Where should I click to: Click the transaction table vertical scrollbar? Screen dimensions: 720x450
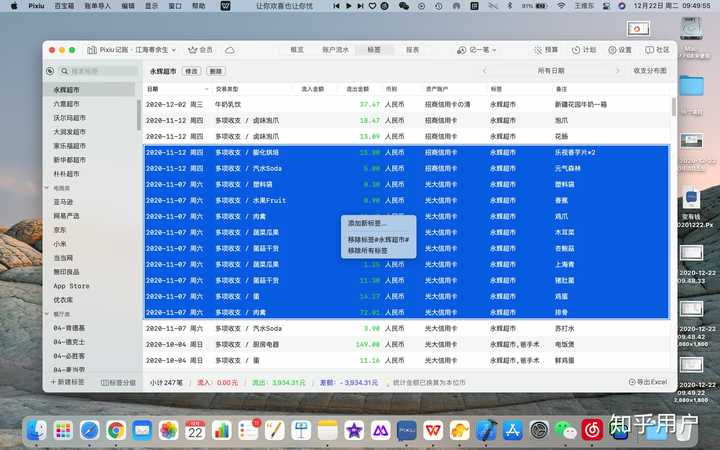tap(674, 107)
